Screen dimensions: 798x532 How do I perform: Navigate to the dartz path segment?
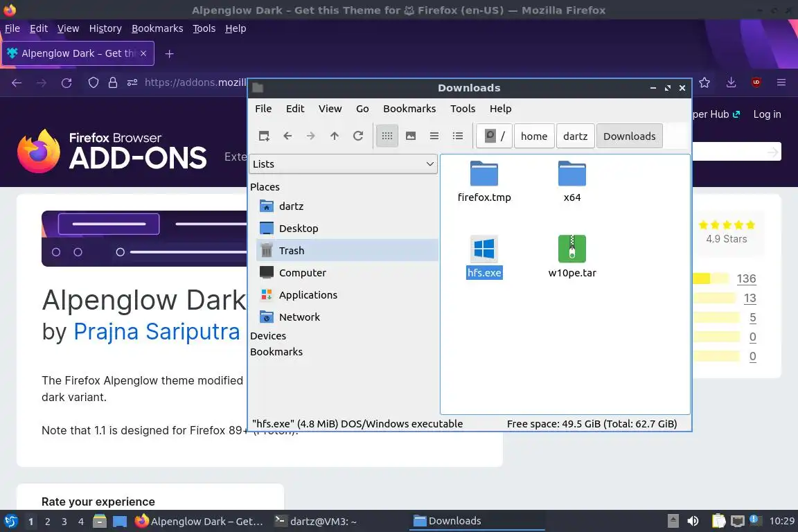point(575,136)
